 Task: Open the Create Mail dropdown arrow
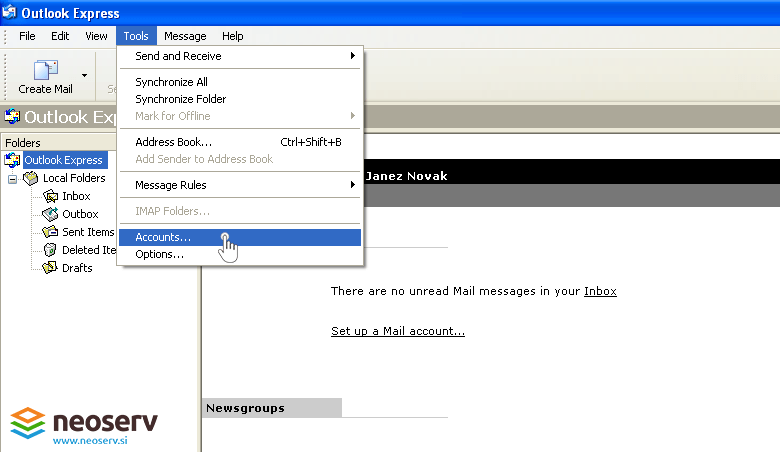pos(85,76)
